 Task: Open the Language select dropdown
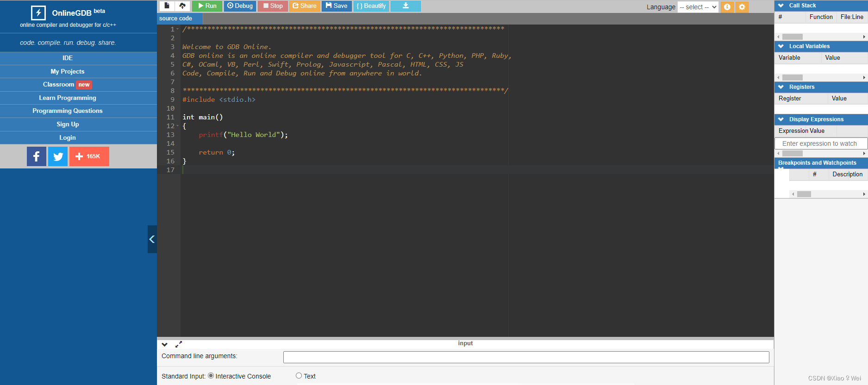tap(698, 7)
